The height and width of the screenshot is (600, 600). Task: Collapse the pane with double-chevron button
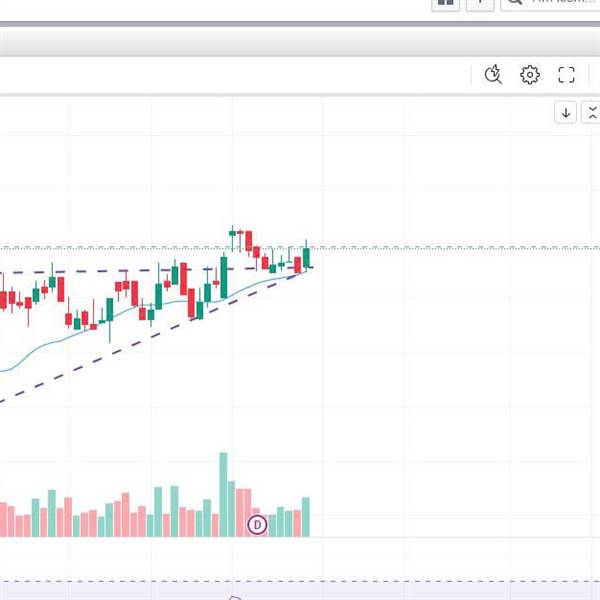pos(592,113)
